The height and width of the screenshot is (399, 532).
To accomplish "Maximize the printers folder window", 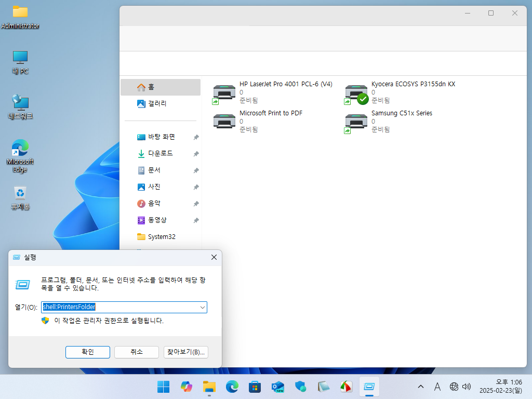I will 491,13.
